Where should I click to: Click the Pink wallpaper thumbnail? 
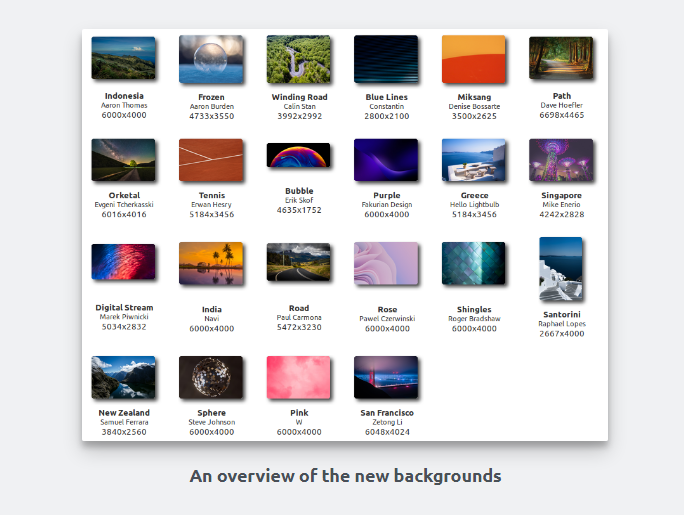298,378
